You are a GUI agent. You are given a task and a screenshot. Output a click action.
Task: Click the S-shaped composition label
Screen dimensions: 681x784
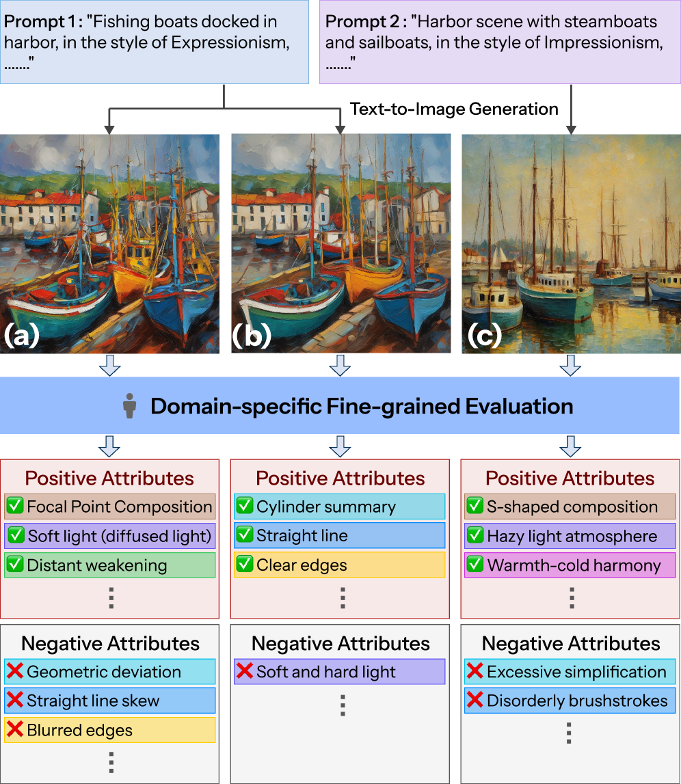tap(572, 506)
